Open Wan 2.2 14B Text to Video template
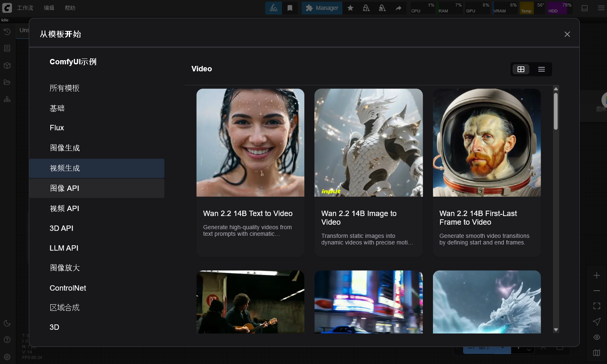 pyautogui.click(x=250, y=173)
